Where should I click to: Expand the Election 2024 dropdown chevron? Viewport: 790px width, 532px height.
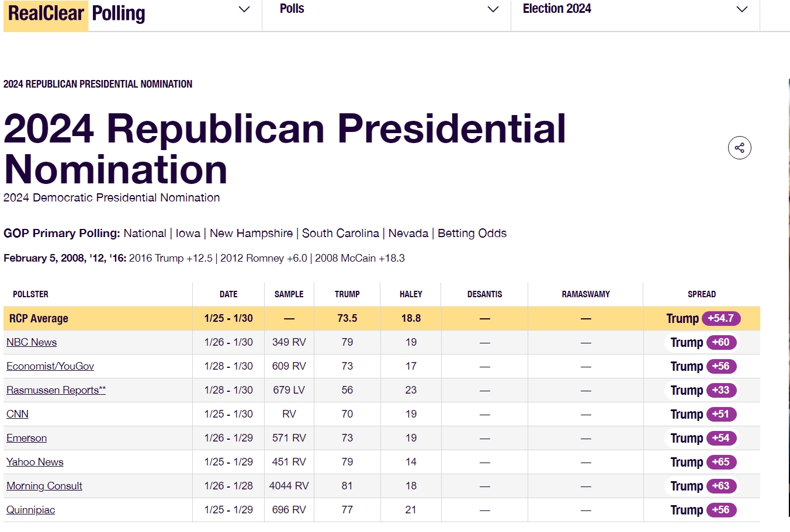click(742, 9)
